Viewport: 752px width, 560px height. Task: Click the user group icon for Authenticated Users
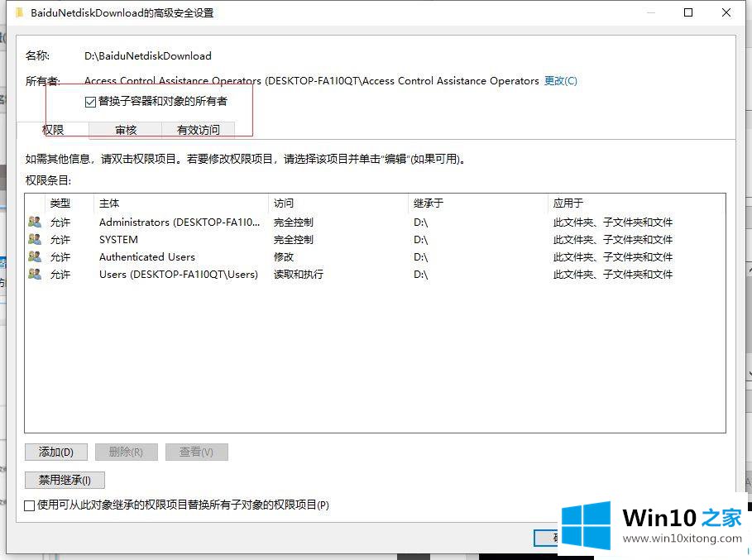(x=35, y=256)
